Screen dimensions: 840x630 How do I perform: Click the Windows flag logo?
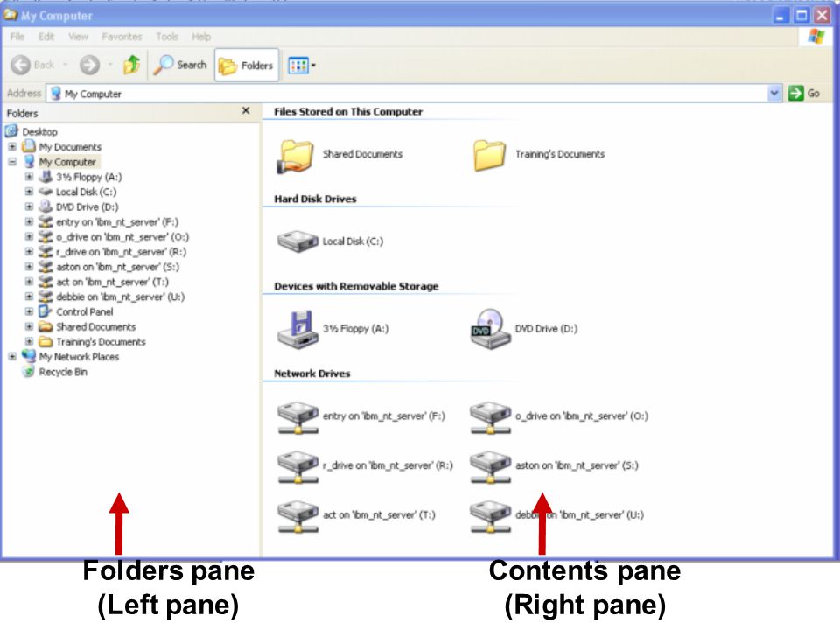(x=815, y=37)
